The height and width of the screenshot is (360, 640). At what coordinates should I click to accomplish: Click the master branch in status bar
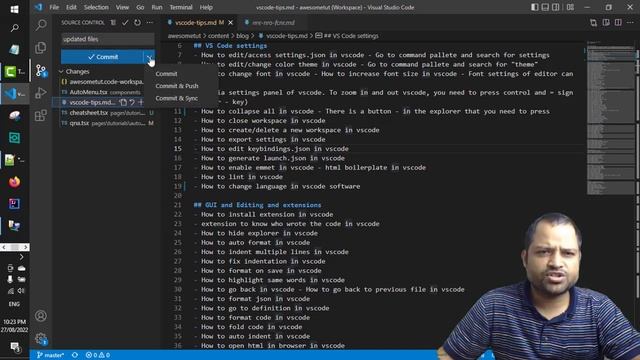point(50,355)
